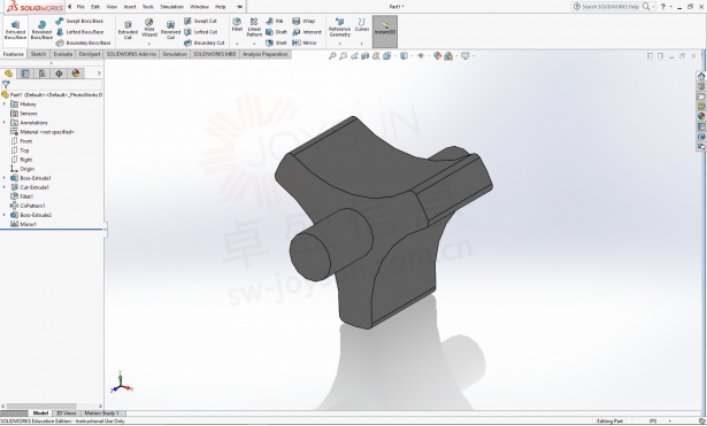This screenshot has width=707, height=426.
Task: Click the Shell feature tool
Action: click(x=276, y=43)
